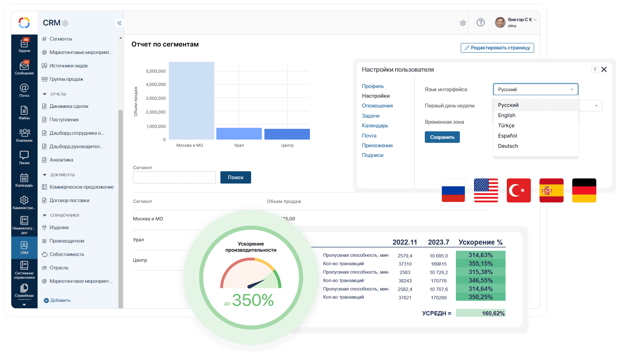The width and height of the screenshot is (628, 364).
Task: Switch to the Оповещения settings tab
Action: click(377, 106)
